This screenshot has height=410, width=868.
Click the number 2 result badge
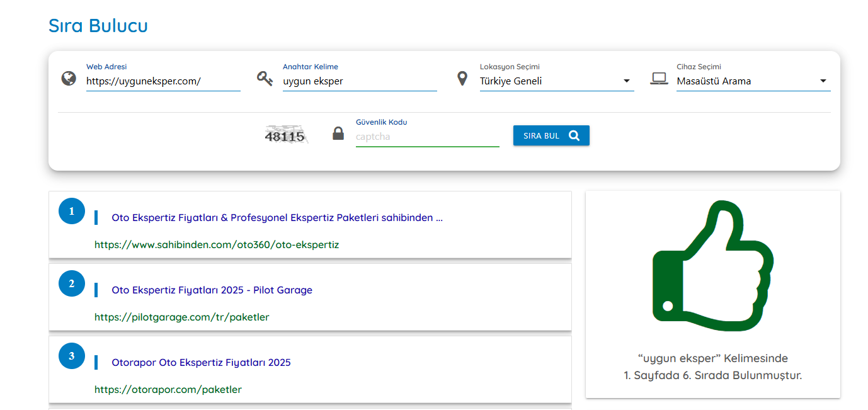(x=72, y=283)
